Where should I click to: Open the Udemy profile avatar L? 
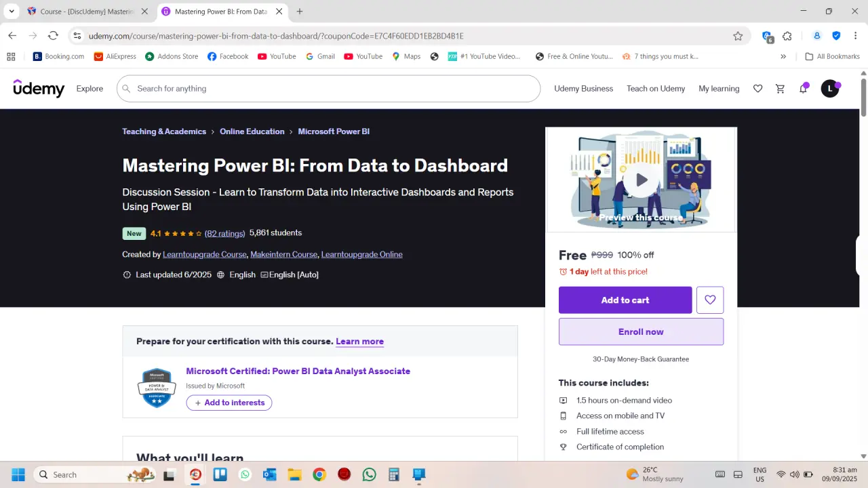(x=830, y=89)
